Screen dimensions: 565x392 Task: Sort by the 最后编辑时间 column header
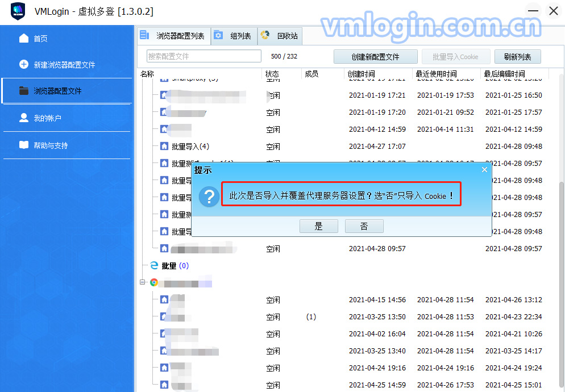tap(505, 74)
